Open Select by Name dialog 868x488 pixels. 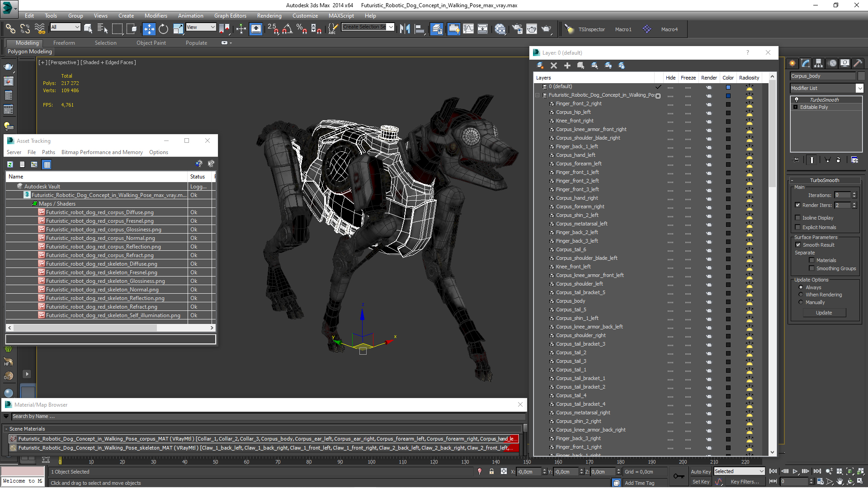tap(103, 29)
